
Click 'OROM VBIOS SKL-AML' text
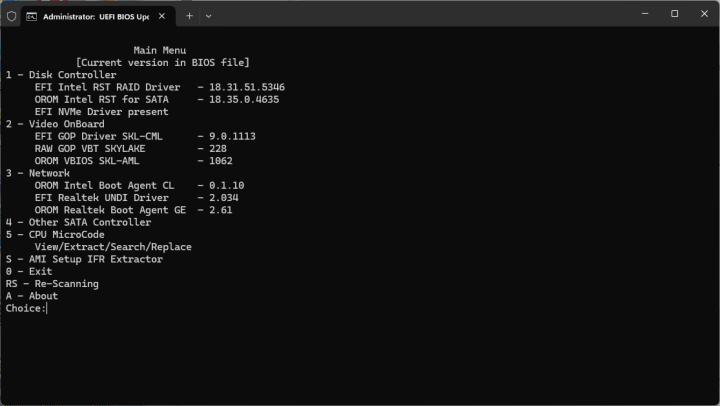87,161
